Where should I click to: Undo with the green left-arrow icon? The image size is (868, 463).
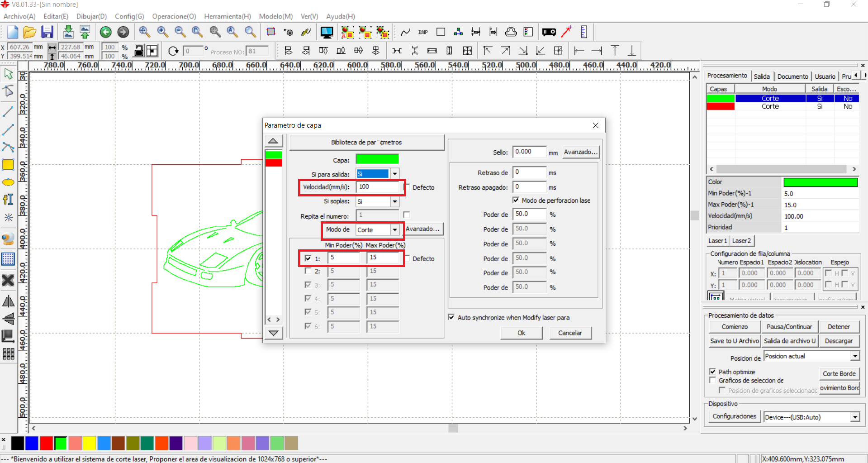(105, 32)
